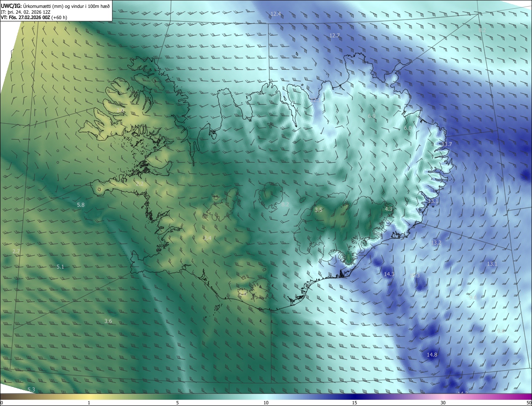Click the 5.3 value label
Viewport: 532px width, 406px height.
pyautogui.click(x=31, y=389)
